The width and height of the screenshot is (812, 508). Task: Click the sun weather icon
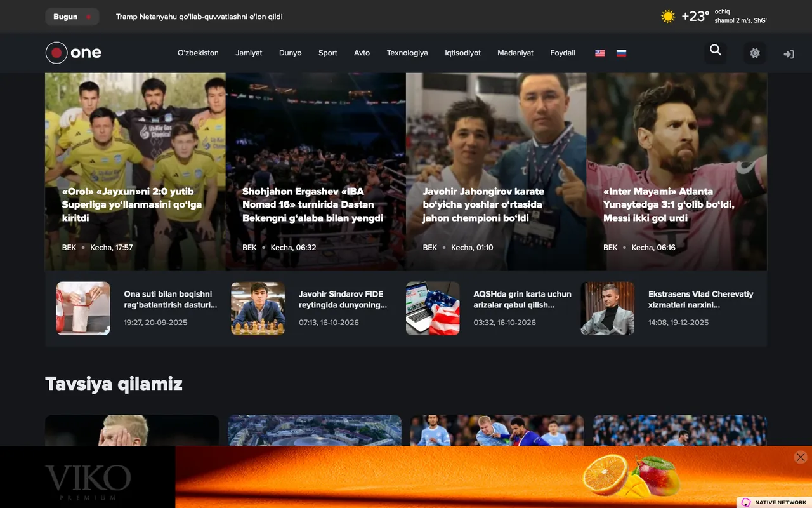click(x=668, y=17)
